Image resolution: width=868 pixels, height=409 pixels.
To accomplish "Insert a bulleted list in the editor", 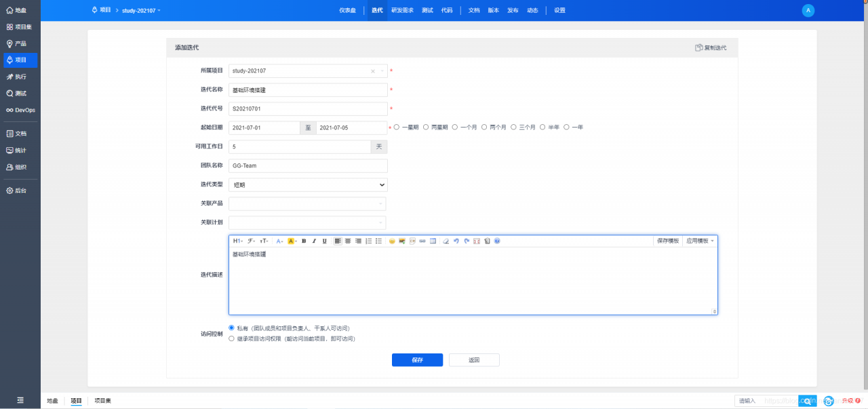I will click(x=378, y=241).
